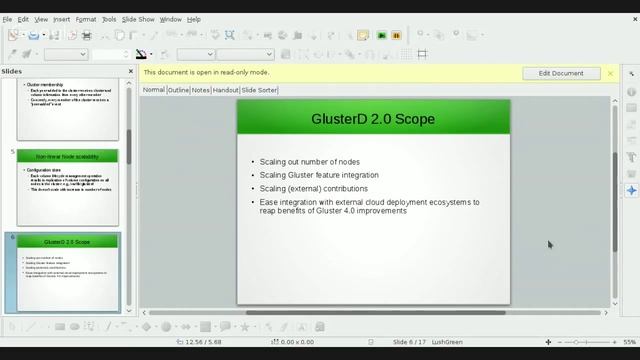This screenshot has width=640, height=360.
Task: Select the Normal view tab
Action: pos(154,89)
